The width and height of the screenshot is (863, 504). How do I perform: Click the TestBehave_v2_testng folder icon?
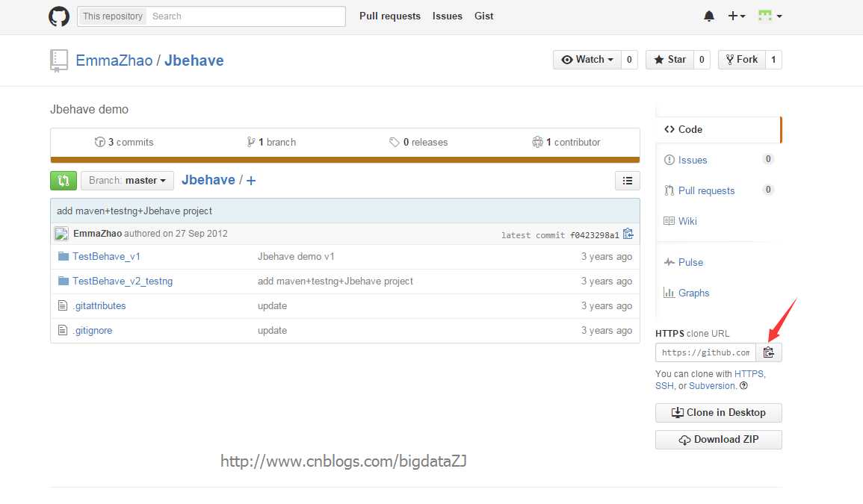[64, 281]
